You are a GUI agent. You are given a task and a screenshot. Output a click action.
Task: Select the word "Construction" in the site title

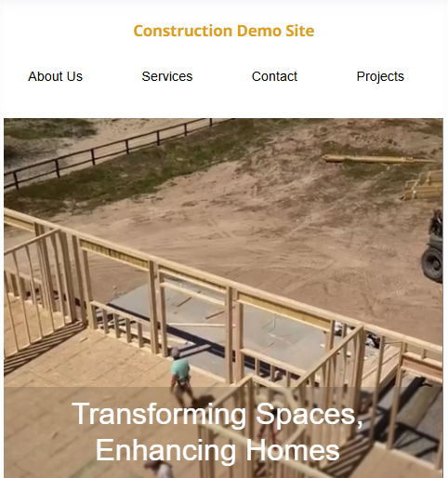pyautogui.click(x=183, y=31)
